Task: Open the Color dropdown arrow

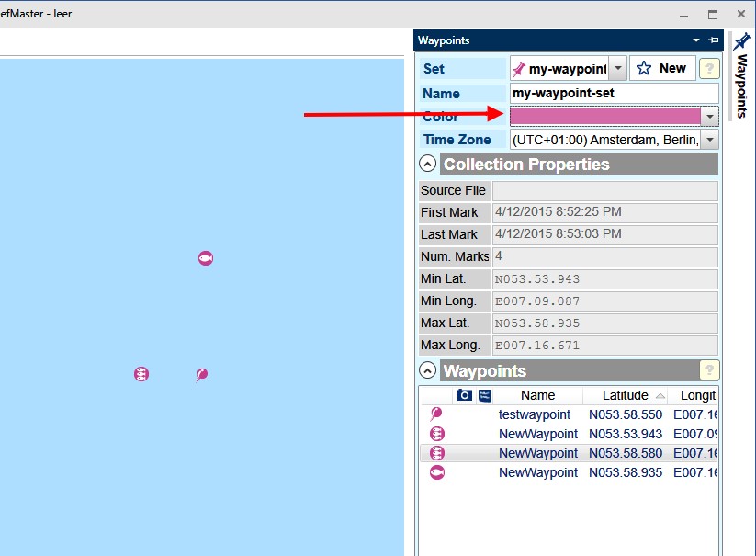Action: tap(709, 116)
